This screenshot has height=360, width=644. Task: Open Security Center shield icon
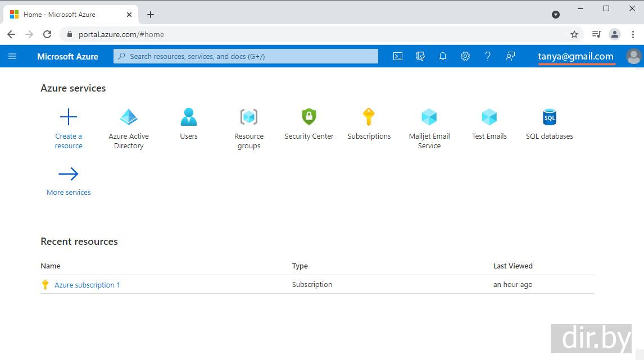point(309,117)
